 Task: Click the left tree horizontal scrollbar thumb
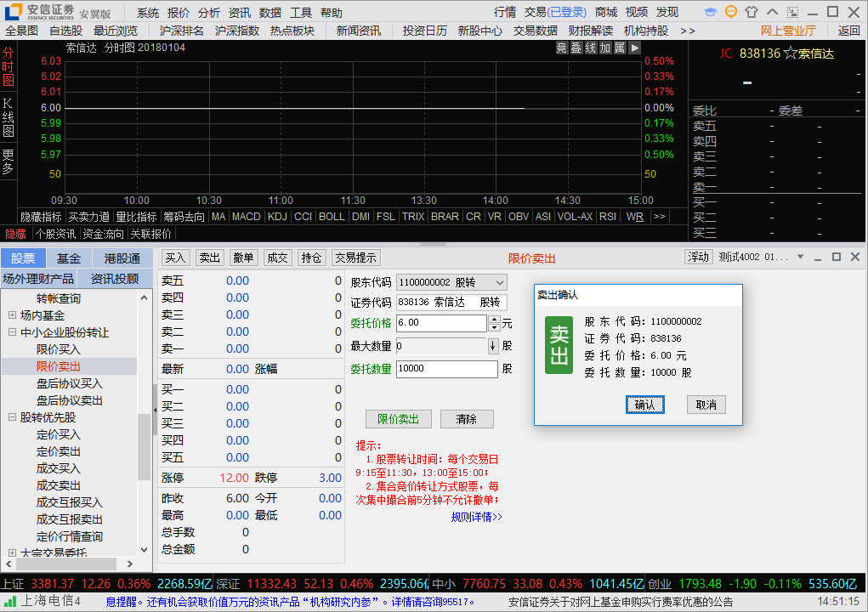coord(65,564)
